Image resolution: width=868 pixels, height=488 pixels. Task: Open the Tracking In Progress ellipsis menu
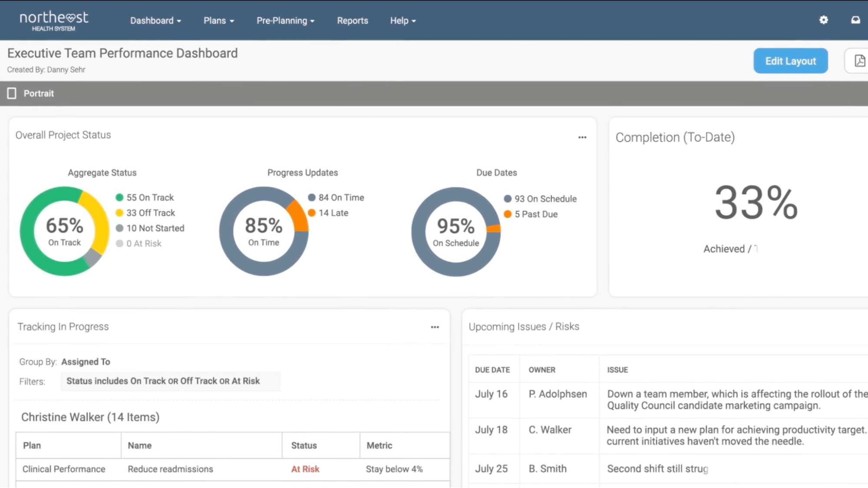pyautogui.click(x=435, y=327)
